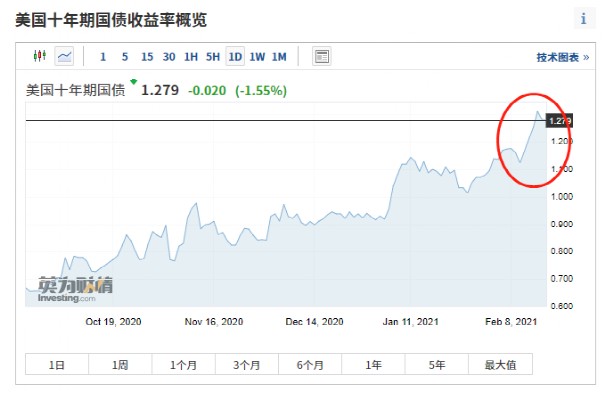This screenshot has width=605, height=394.
Task: Click the current price marker 1.279 on axis
Action: (559, 121)
